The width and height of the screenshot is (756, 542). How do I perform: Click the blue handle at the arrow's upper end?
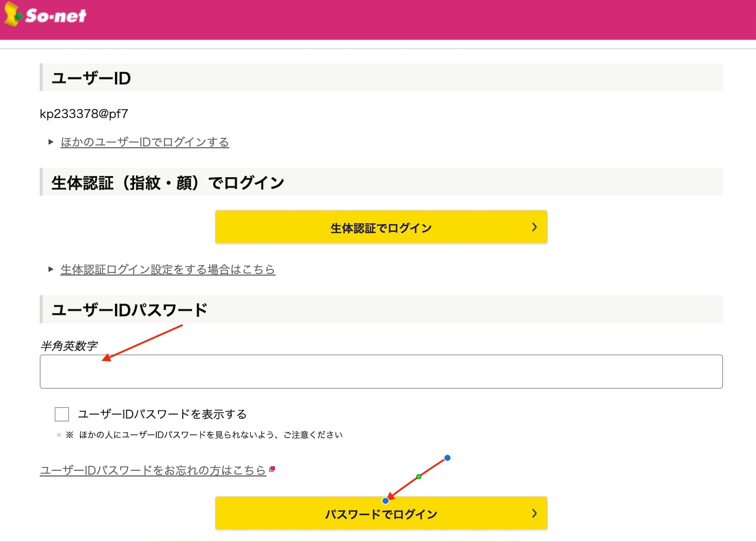point(447,458)
